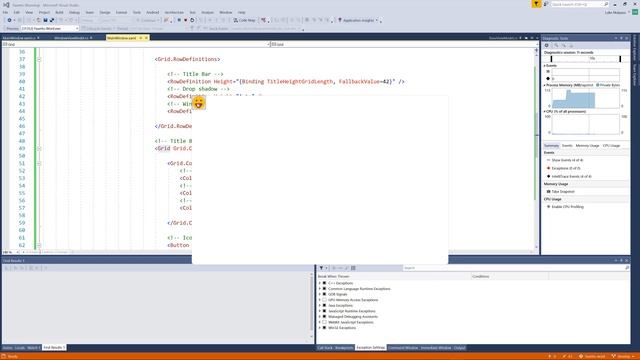
Task: Toggle the Common Language Runtime Exceptions checkbox
Action: point(324,289)
